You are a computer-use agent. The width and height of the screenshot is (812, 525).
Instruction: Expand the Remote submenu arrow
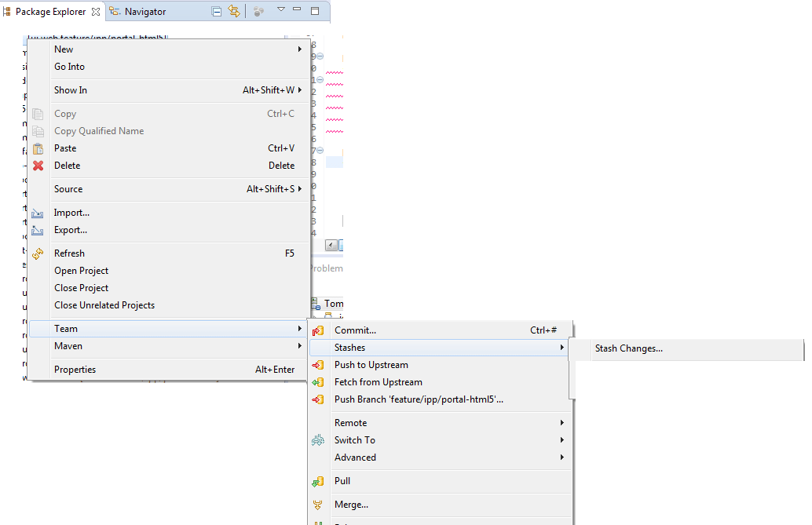pos(562,423)
